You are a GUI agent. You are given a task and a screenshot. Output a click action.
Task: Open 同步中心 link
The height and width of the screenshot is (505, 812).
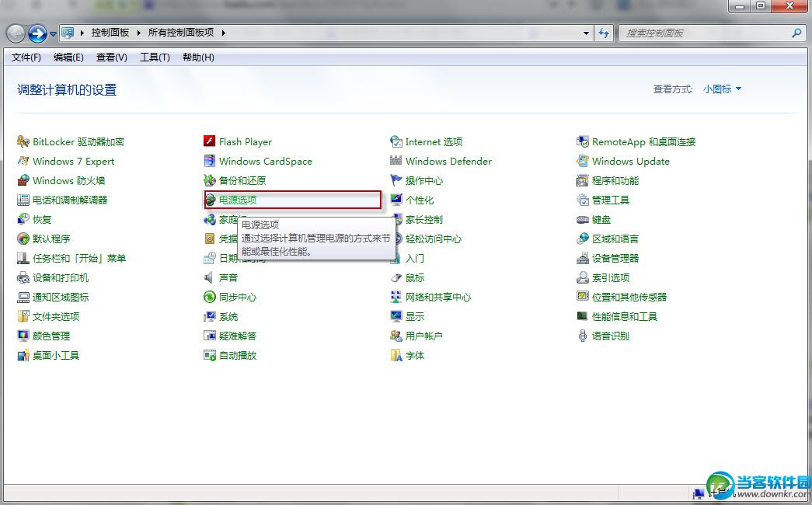point(238,297)
